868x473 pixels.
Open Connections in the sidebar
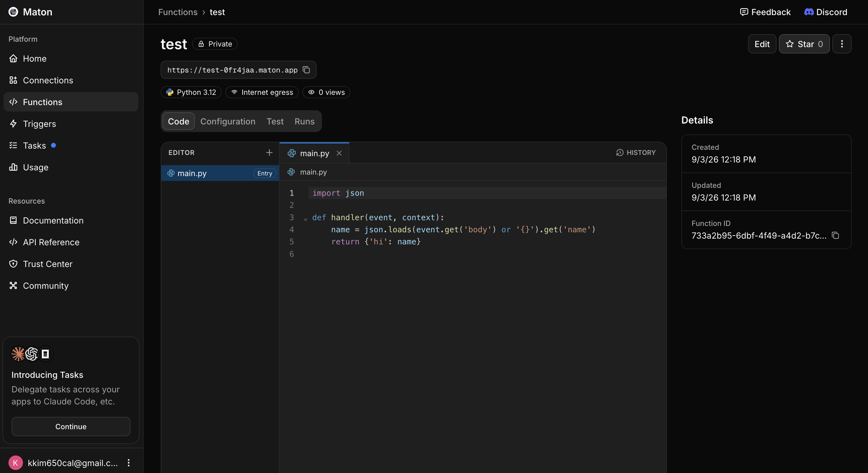[x=71, y=80]
